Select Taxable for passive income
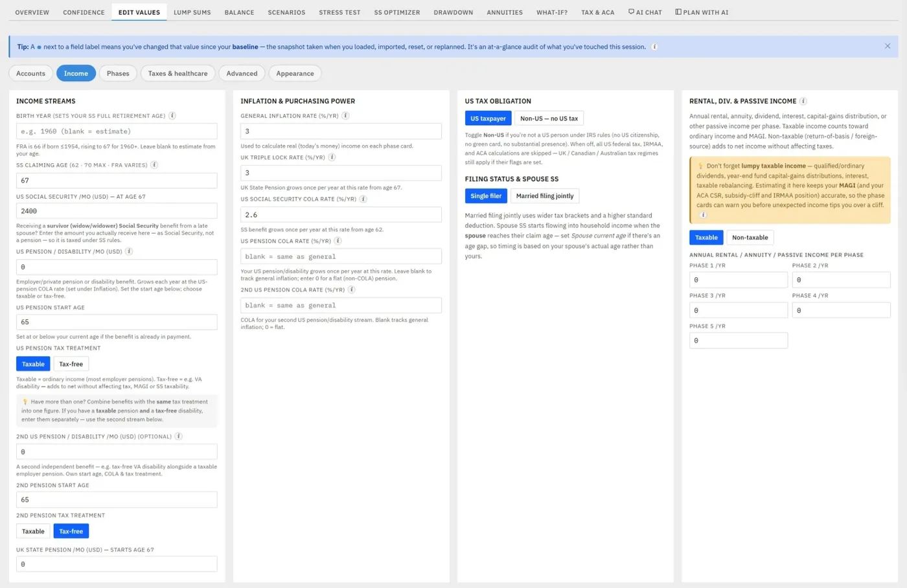 [706, 238]
